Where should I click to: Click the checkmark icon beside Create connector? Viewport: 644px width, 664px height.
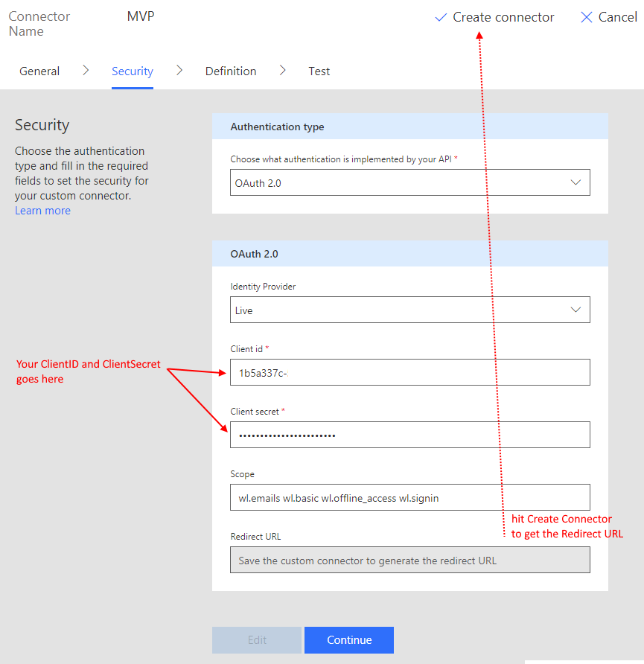pyautogui.click(x=441, y=17)
